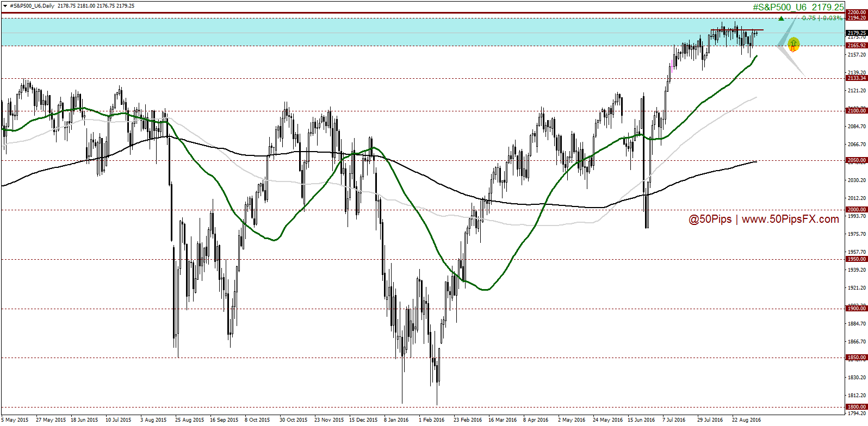Screen dimensions: 868x426
Task: Click the current price 2179.25 axis tag
Action: (856, 33)
